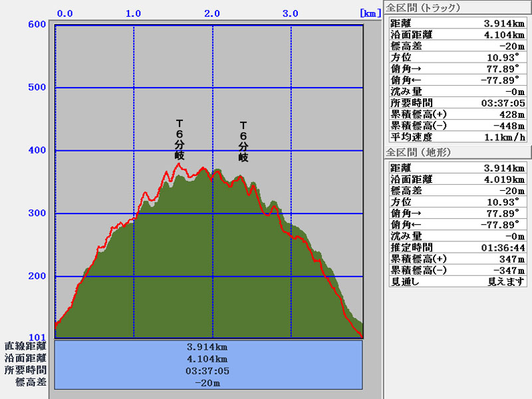The width and height of the screenshot is (532, 399).
Task: Click the left T6分岐 marker label
Action: [180, 140]
